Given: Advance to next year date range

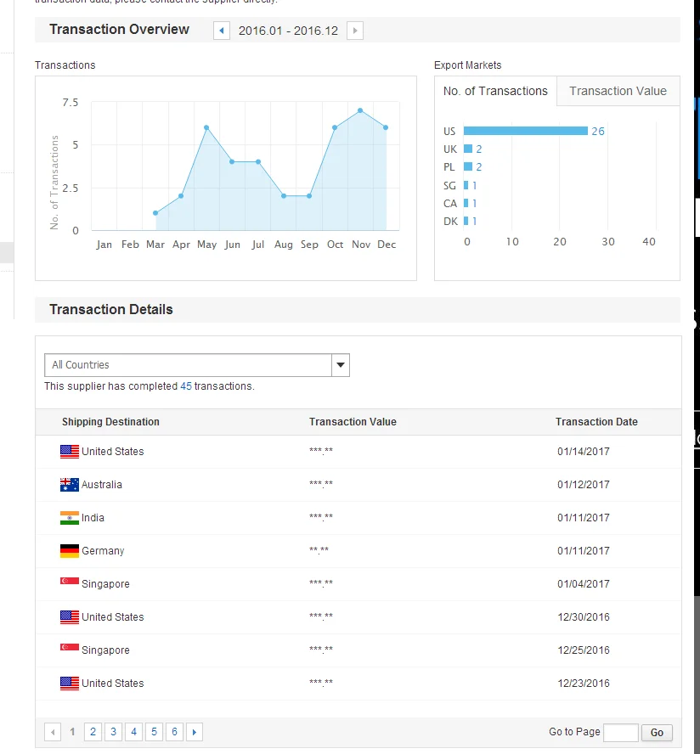Looking at the screenshot, I should pyautogui.click(x=355, y=31).
